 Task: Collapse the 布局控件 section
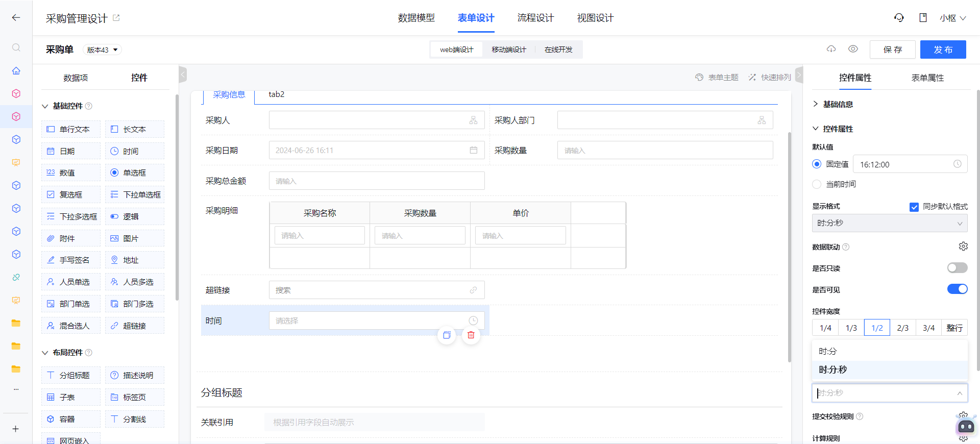pyautogui.click(x=45, y=353)
